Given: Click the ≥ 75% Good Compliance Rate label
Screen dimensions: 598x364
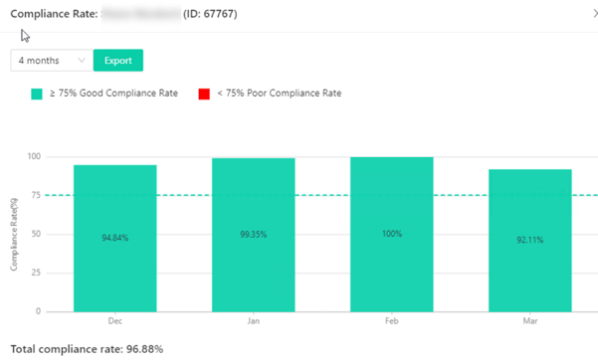Looking at the screenshot, I should point(113,93).
